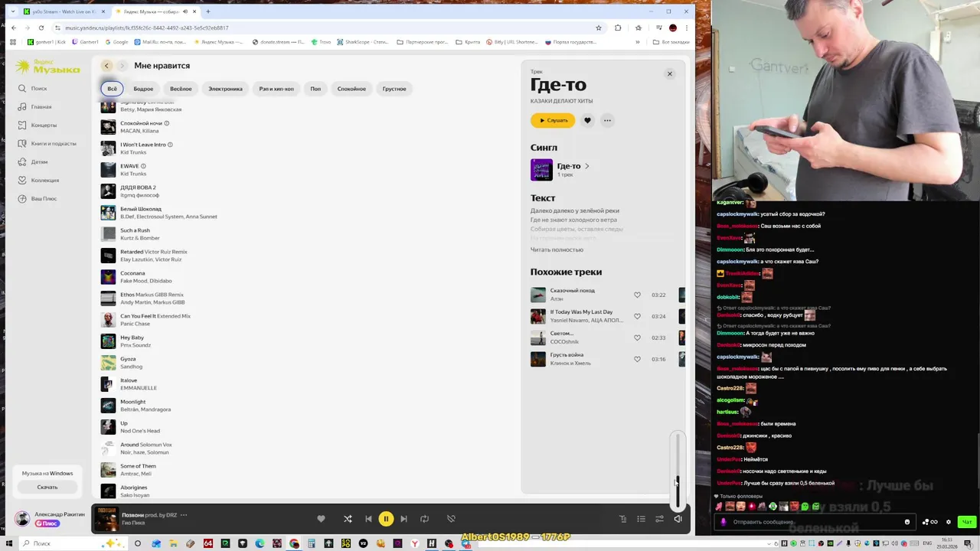This screenshot has height=551, width=980.
Task: Like If Today Was My Last Day
Action: coord(637,316)
